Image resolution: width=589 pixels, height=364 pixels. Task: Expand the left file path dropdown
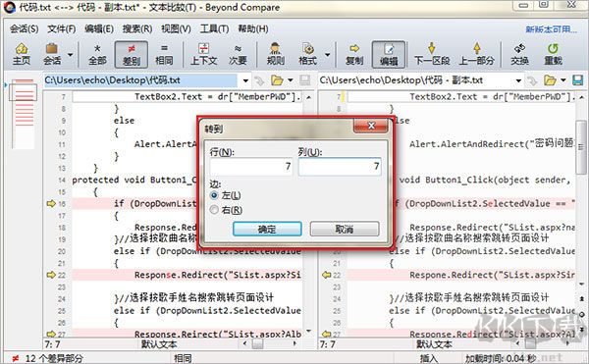[x=245, y=80]
